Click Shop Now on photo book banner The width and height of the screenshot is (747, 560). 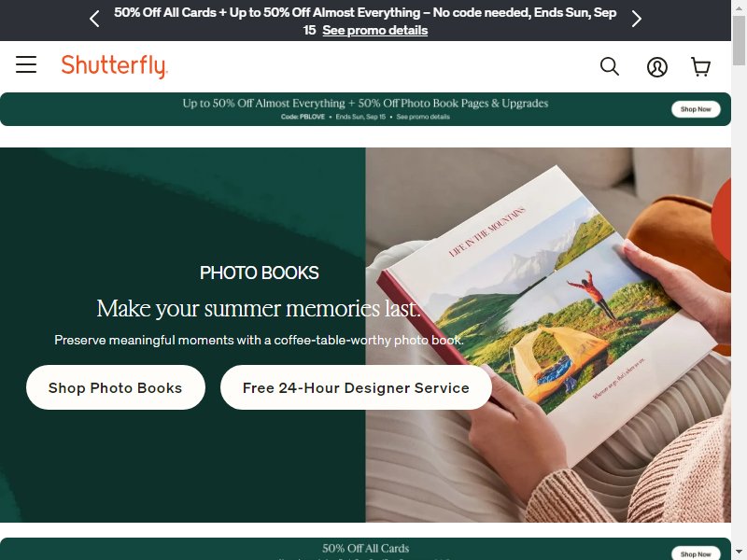coord(696,109)
